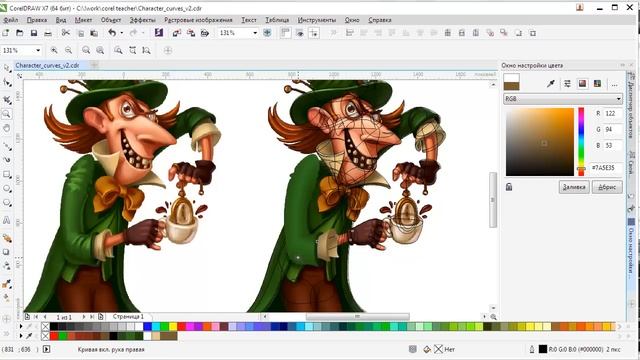This screenshot has height=360, width=640.
Task: Select the Pick tool in toolbox
Action: click(7, 68)
